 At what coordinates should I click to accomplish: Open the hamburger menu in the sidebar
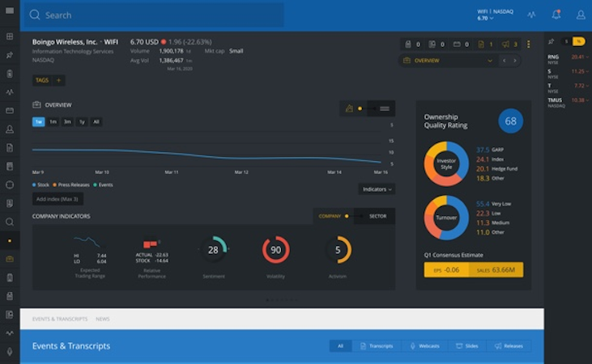10,11
